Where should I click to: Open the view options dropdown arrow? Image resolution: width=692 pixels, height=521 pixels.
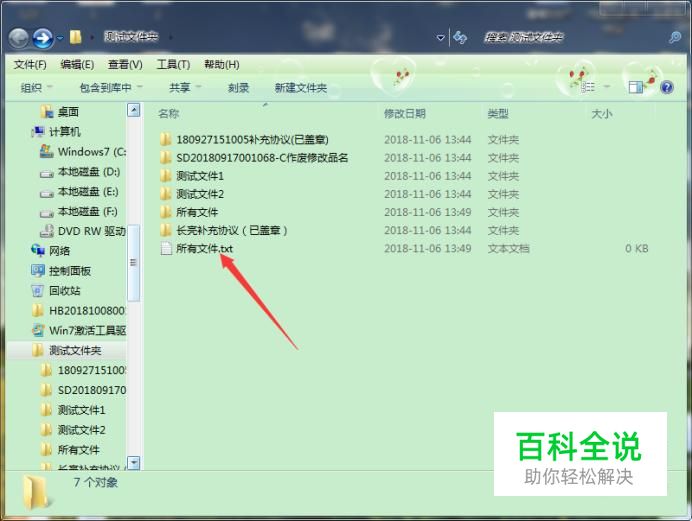606,87
